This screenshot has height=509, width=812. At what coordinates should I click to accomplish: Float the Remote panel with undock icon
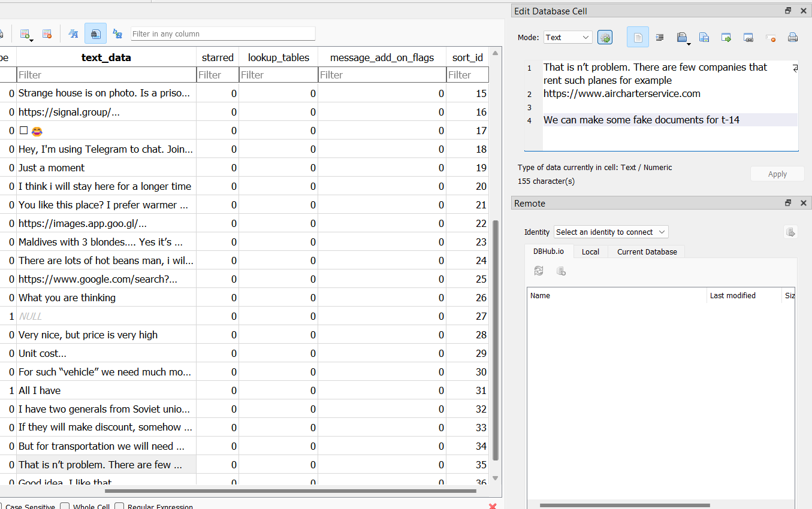coord(788,203)
